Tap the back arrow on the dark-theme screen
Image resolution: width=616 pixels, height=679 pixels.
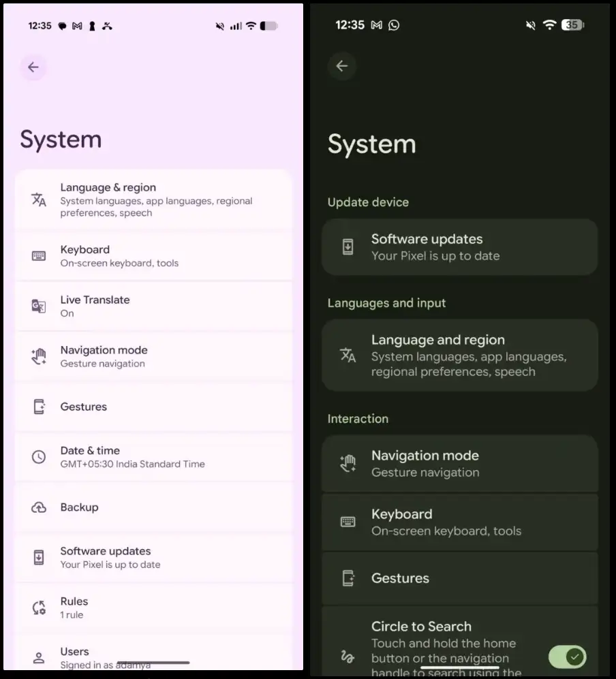coord(342,66)
